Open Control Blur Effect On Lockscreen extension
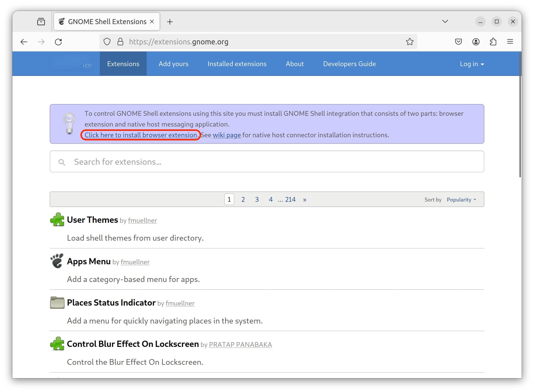This screenshot has height=392, width=534. click(x=133, y=344)
